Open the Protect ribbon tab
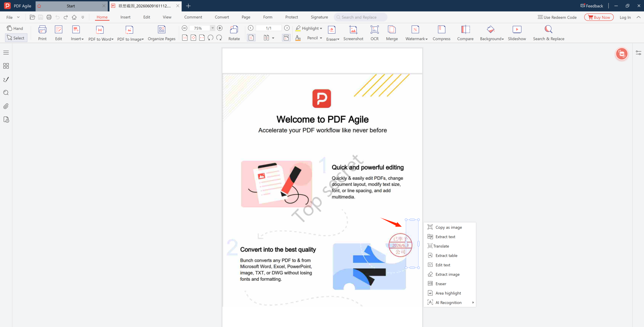This screenshot has height=327, width=644. pyautogui.click(x=292, y=17)
